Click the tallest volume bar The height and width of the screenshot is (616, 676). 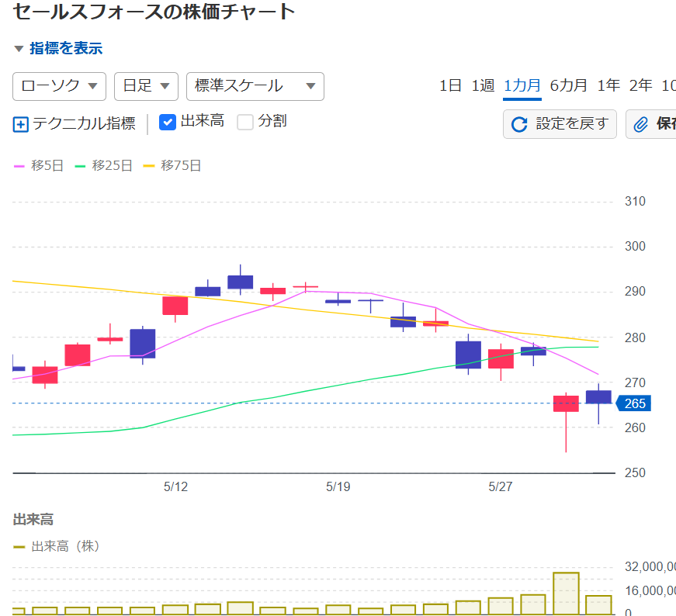tap(566, 594)
